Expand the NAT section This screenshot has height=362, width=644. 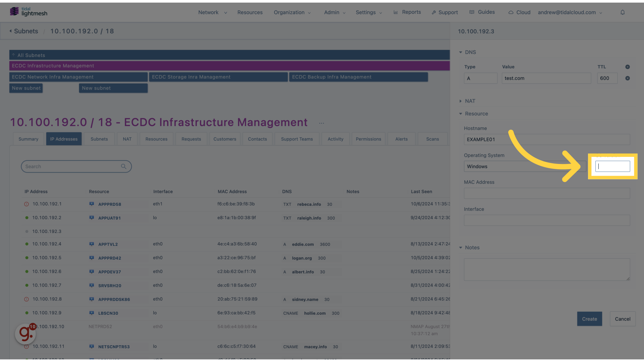tap(467, 101)
